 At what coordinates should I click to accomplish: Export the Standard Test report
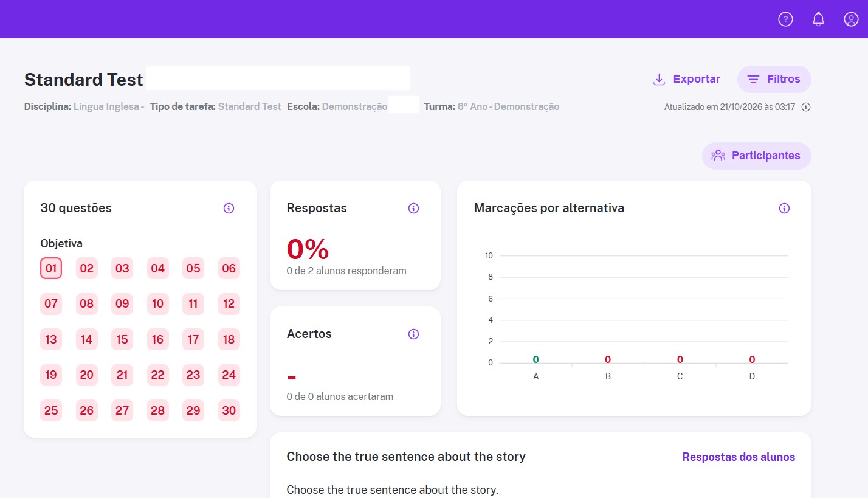(x=686, y=79)
